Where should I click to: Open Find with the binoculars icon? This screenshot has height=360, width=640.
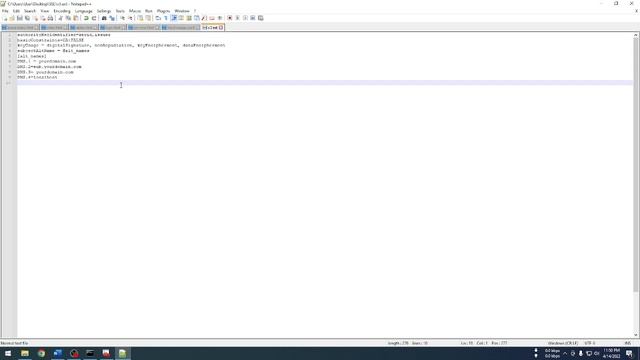pos(104,18)
